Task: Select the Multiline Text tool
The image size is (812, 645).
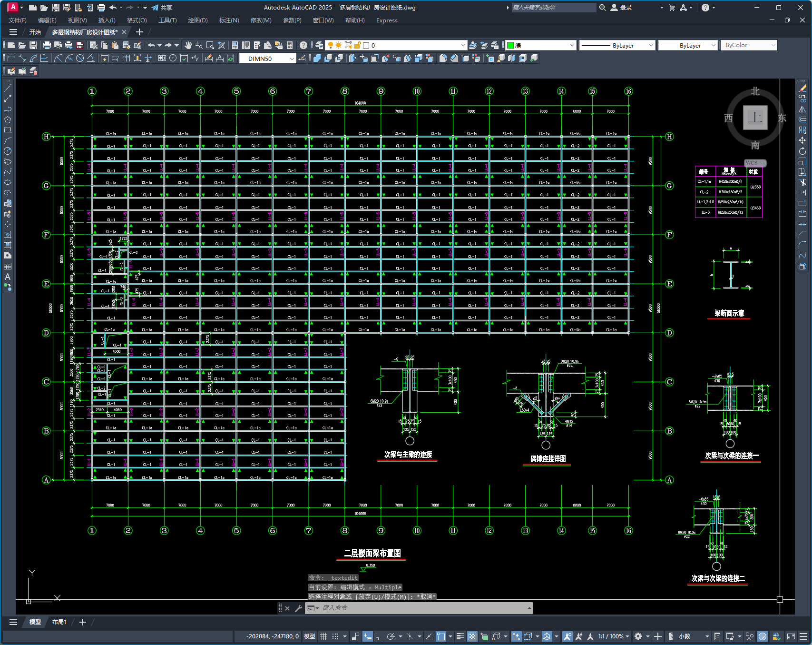Action: (x=8, y=277)
